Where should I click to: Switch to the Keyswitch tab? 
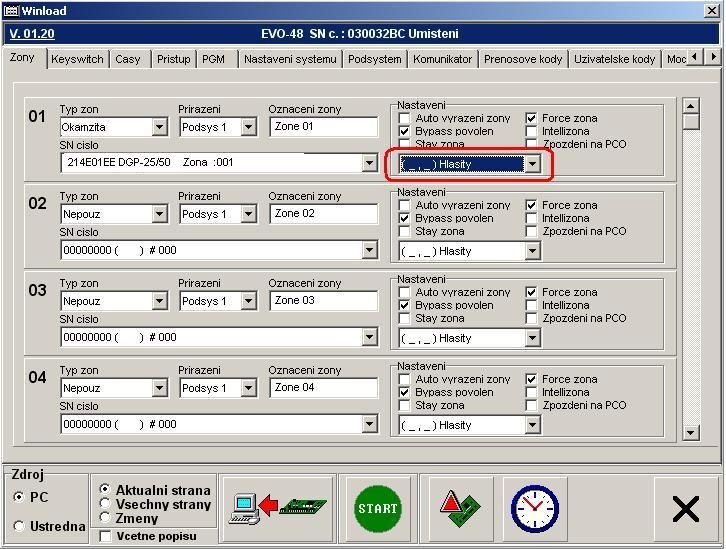point(77,59)
